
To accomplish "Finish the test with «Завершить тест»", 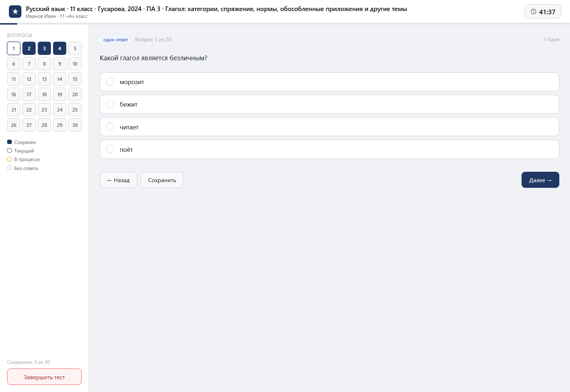I will point(44,377).
